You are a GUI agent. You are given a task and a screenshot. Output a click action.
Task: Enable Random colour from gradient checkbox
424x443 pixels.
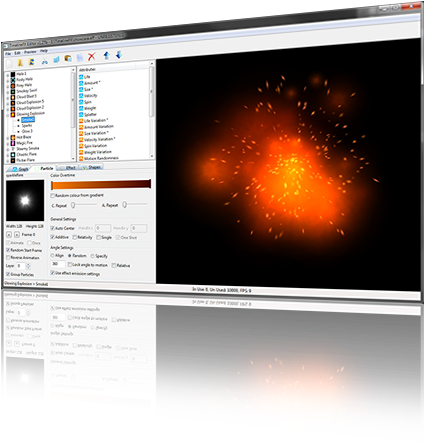[52, 195]
